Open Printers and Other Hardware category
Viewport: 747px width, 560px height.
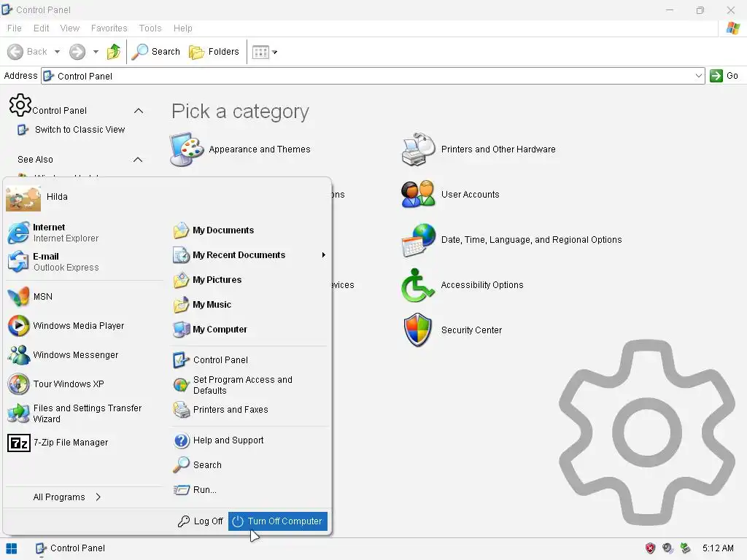[479, 149]
